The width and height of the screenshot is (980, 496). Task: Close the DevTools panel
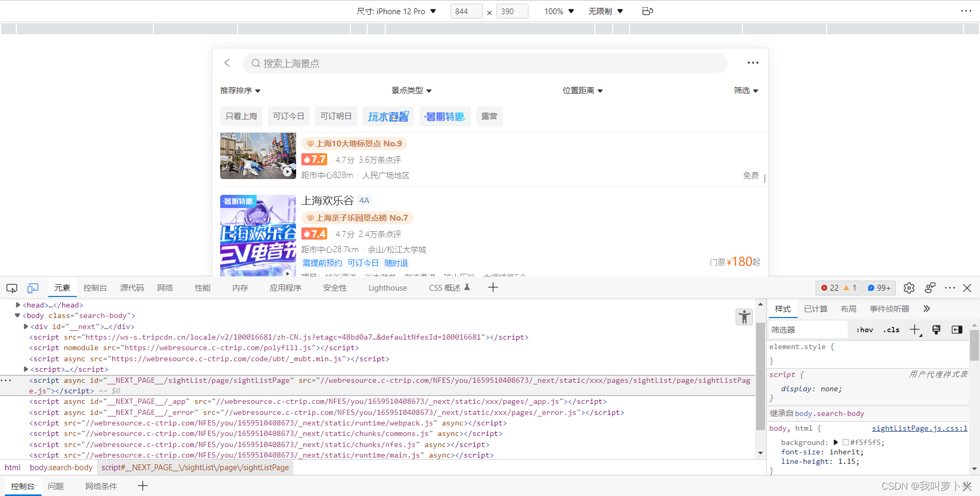tap(967, 288)
